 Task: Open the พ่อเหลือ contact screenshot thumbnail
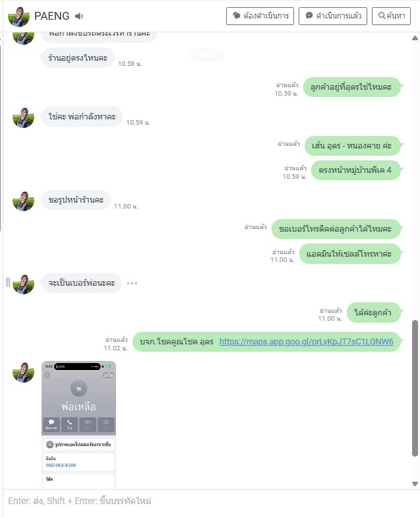click(78, 424)
